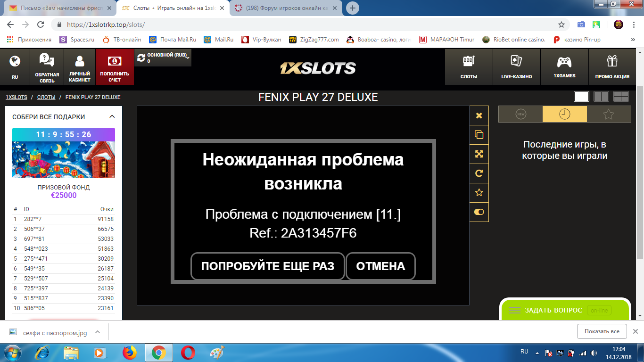Duplicate the game window via the copy icon
Screen dimensions: 644x362
point(479,134)
